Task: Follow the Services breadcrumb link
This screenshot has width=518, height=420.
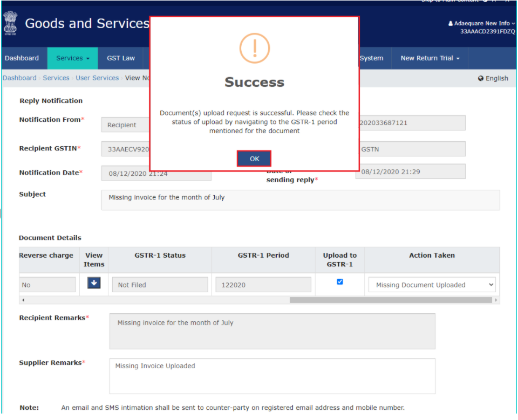Action: click(x=56, y=78)
